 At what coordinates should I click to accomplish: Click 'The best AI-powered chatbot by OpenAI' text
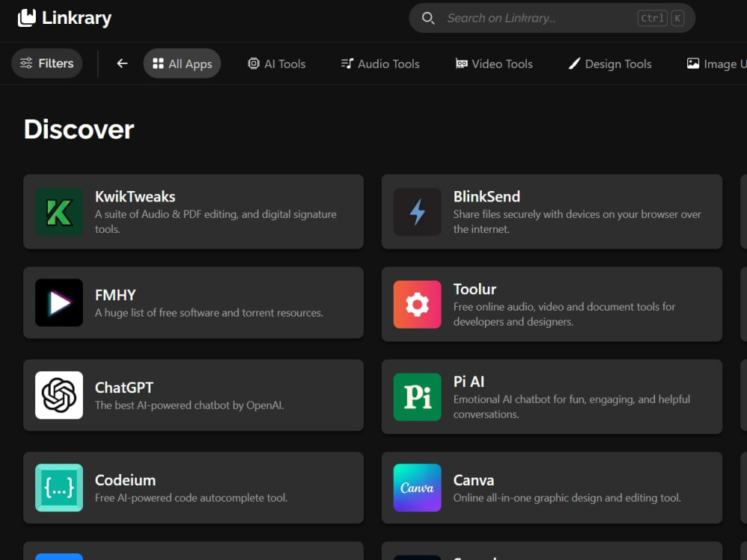coord(189,405)
